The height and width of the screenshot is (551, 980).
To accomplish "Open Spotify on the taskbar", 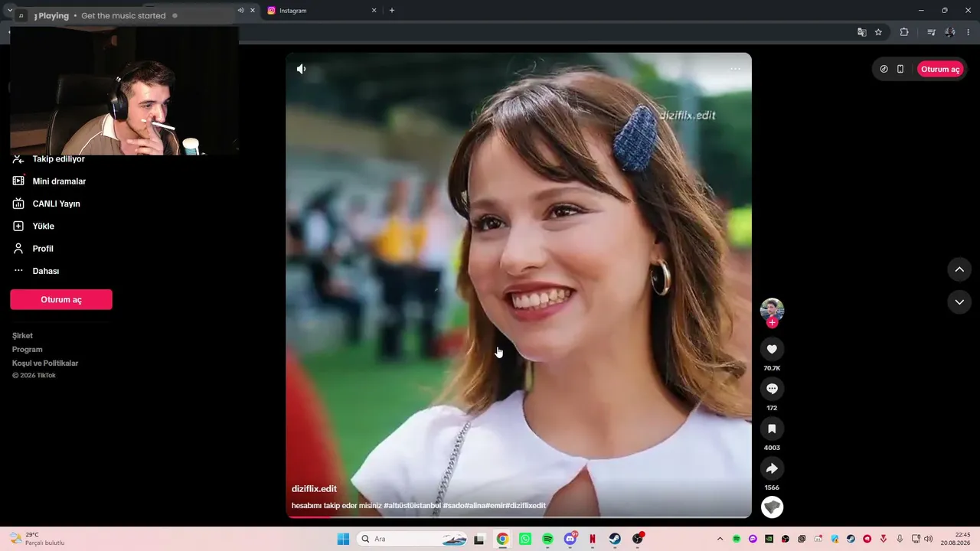I will click(547, 539).
